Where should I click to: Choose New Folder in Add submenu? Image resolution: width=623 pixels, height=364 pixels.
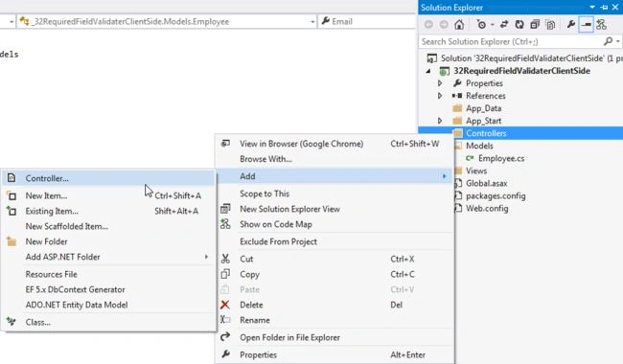click(x=108, y=241)
